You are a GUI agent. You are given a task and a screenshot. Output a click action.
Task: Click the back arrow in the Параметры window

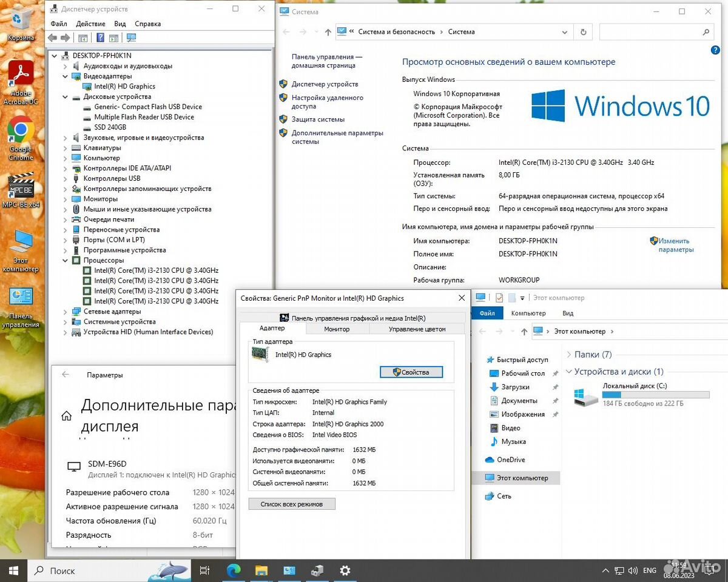pos(66,375)
